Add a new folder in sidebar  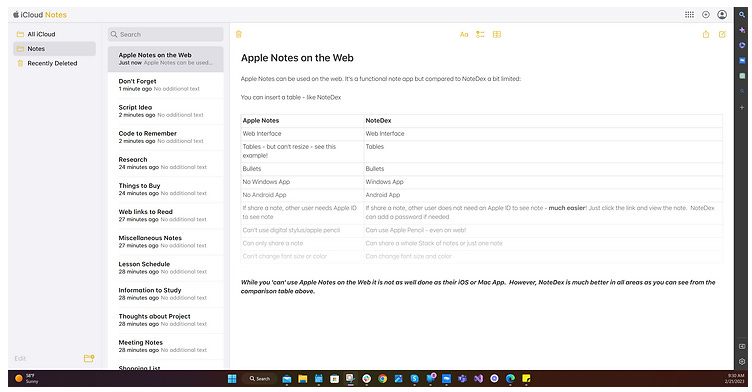pyautogui.click(x=89, y=358)
